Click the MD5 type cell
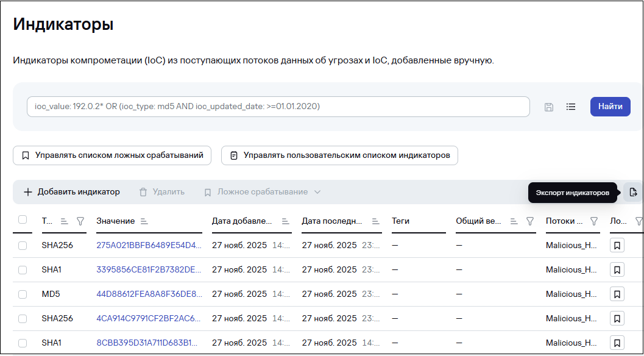 pos(51,294)
